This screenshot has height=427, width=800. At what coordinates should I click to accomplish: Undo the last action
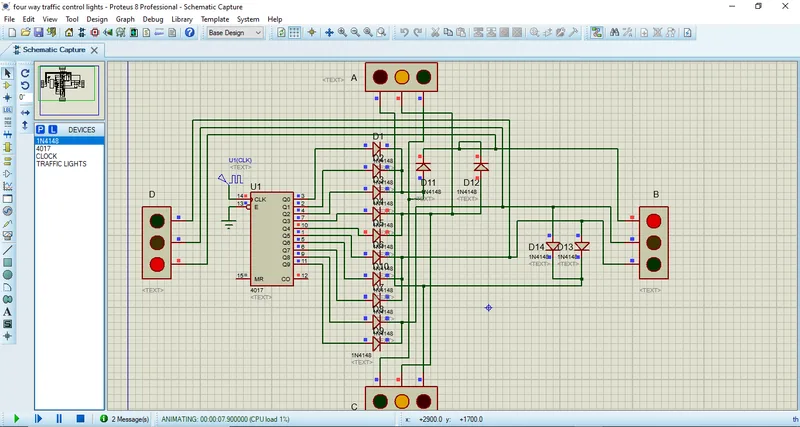point(404,33)
